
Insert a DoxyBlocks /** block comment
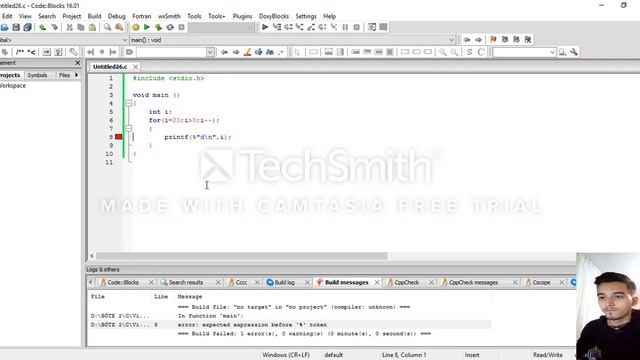[x=20, y=52]
